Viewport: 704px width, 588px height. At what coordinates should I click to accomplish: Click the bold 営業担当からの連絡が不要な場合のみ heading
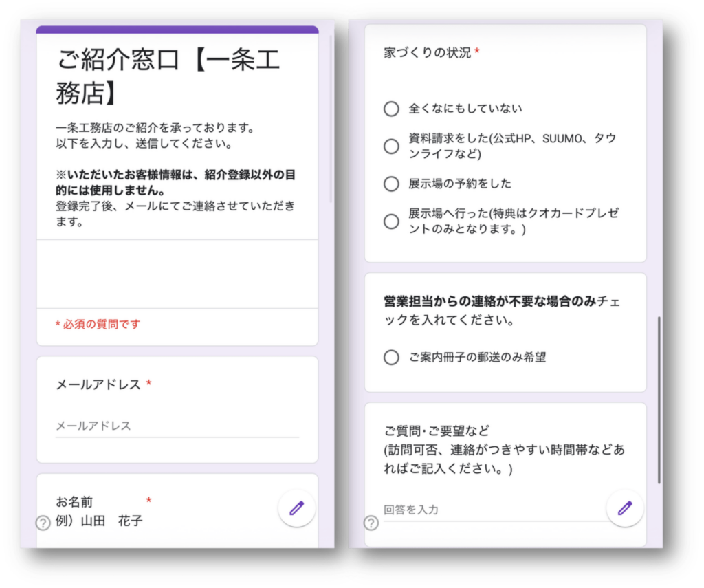coord(489,302)
